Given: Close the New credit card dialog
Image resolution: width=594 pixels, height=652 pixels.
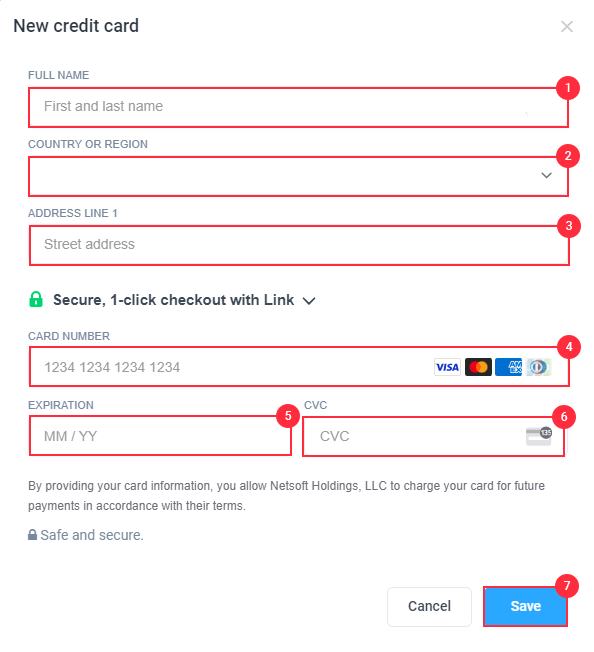Looking at the screenshot, I should pyautogui.click(x=567, y=27).
